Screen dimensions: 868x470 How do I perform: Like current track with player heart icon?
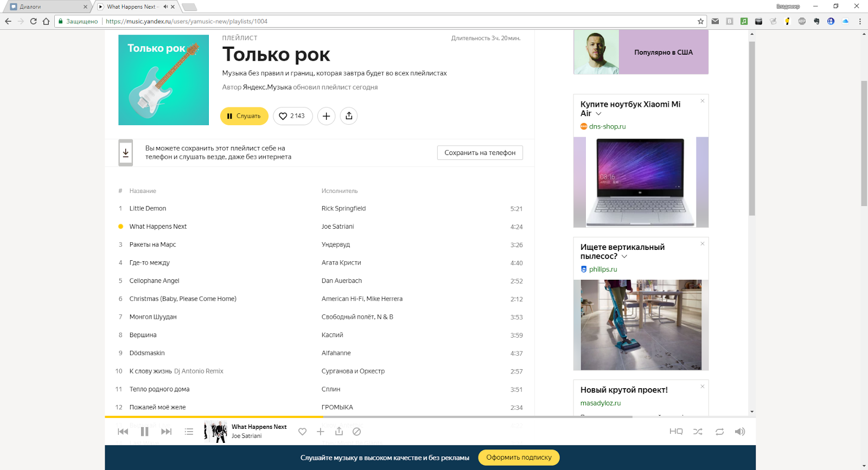[x=302, y=432]
